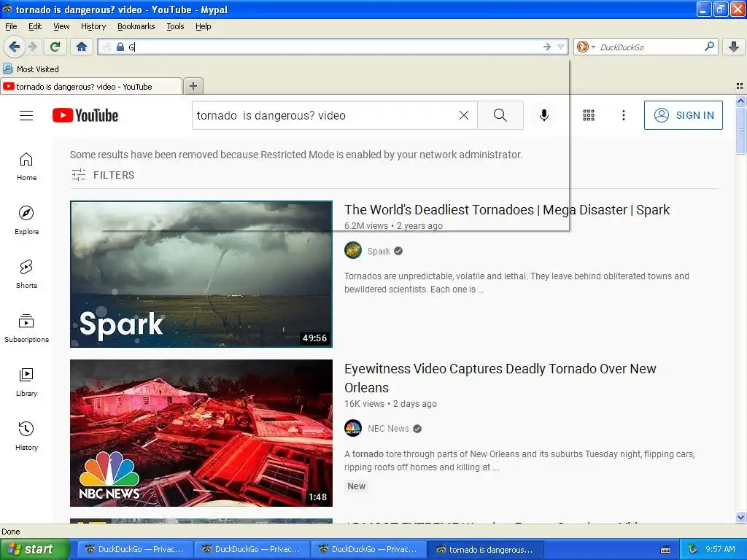Switch to the first DuckDuckGo taskbar window
This screenshot has height=560, width=747.
click(x=135, y=549)
